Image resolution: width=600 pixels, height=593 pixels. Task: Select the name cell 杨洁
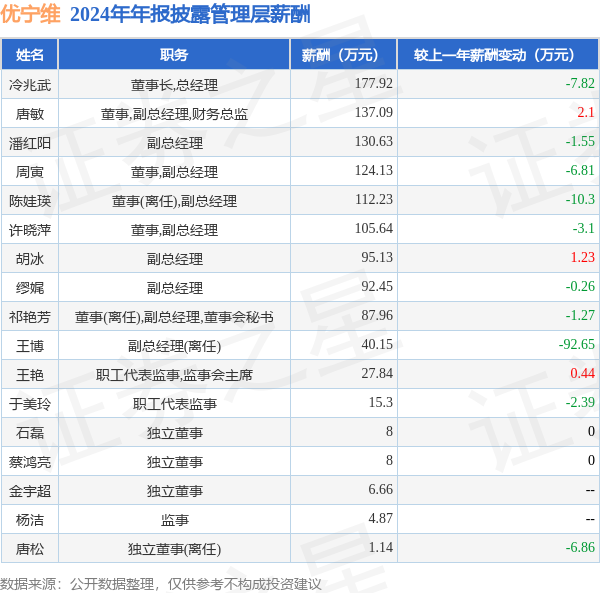click(29, 520)
